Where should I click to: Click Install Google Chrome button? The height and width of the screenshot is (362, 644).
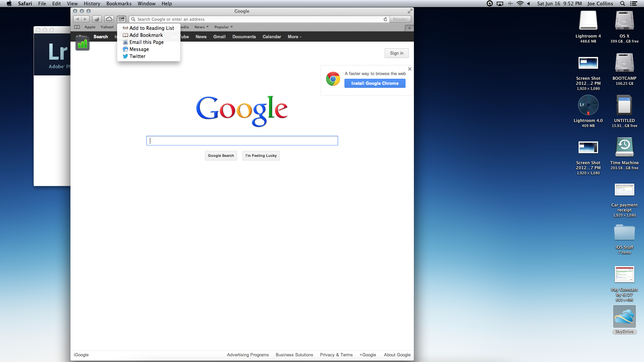375,83
